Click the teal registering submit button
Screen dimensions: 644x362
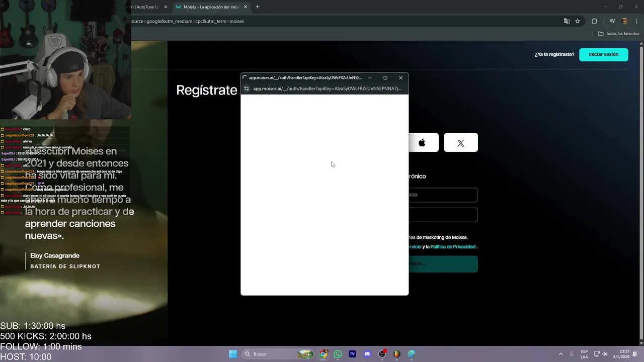[x=443, y=264]
